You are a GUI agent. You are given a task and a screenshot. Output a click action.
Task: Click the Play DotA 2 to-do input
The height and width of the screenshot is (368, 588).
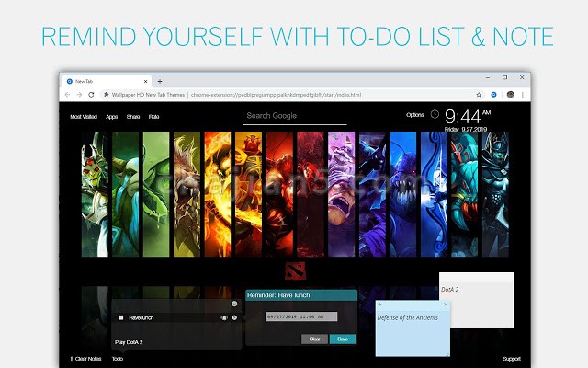[176, 342]
